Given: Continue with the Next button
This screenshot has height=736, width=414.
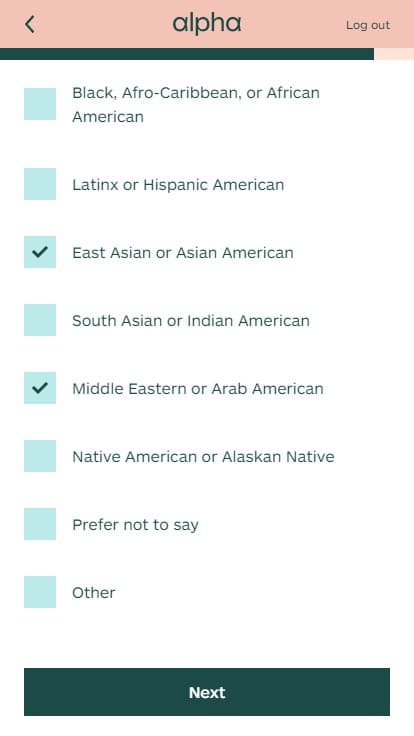Looking at the screenshot, I should (207, 692).
